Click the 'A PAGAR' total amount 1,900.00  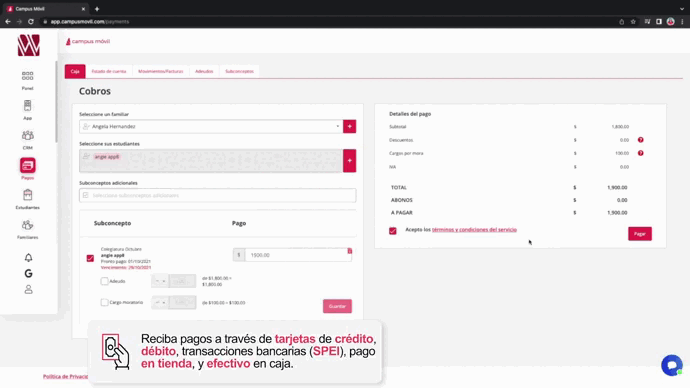pos(617,212)
